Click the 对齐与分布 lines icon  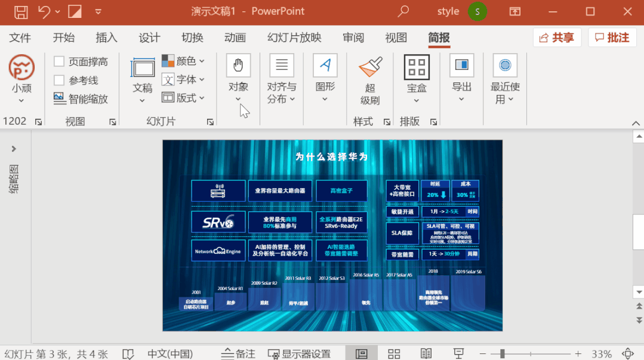(282, 65)
